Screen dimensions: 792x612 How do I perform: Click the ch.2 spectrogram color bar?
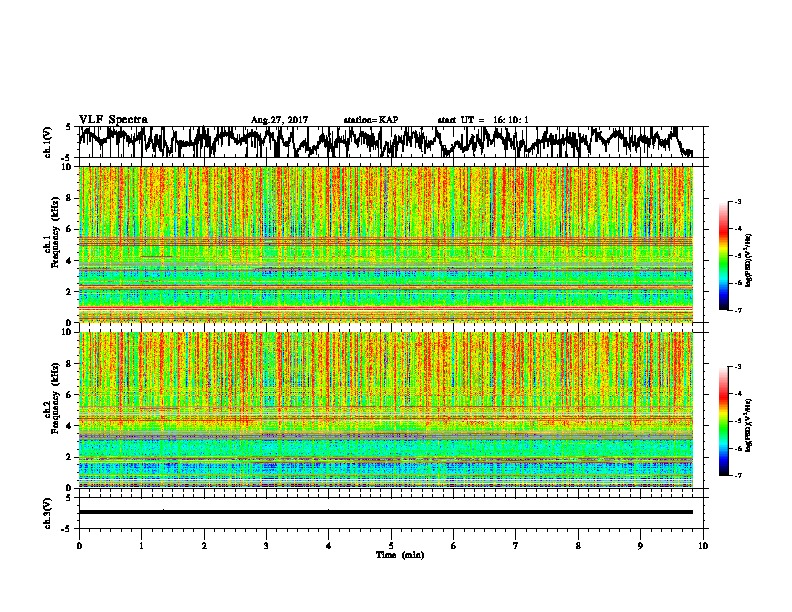[x=723, y=421]
